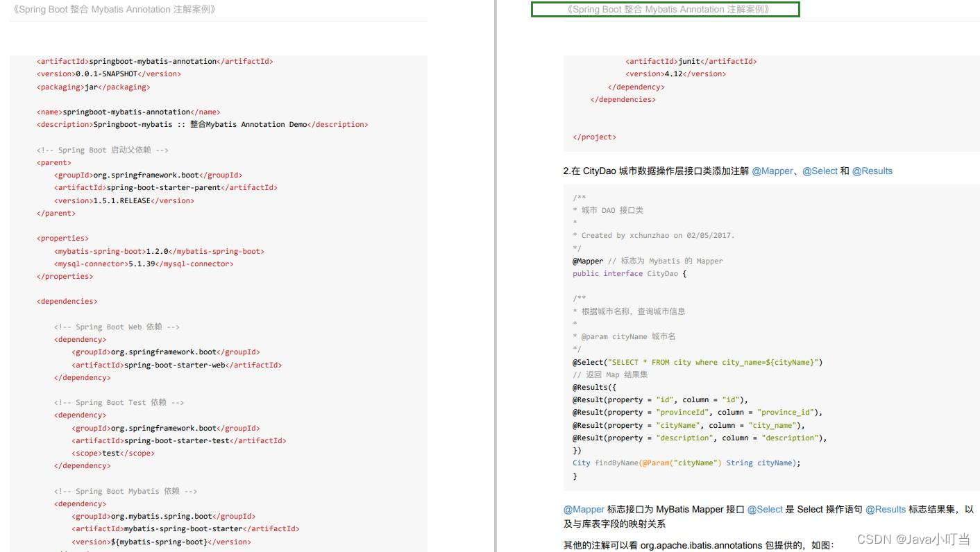
Task: Select the packaging jar line
Action: [94, 87]
